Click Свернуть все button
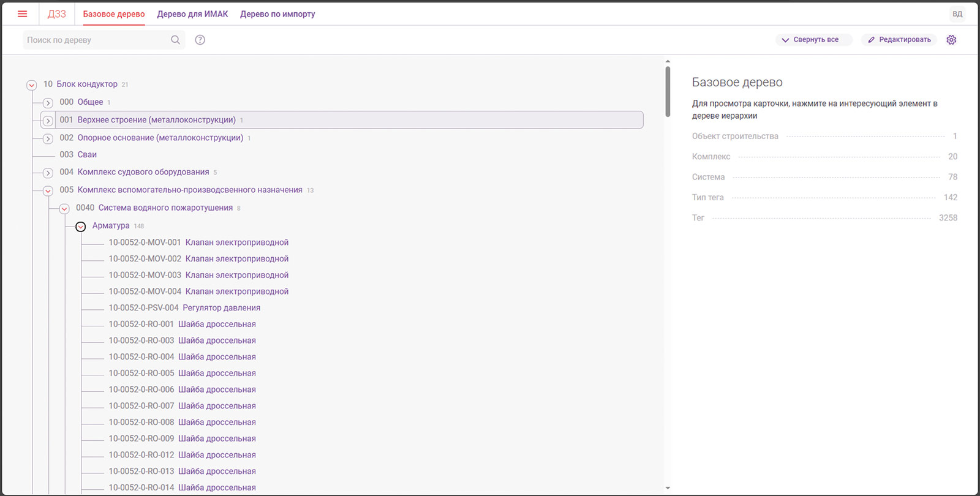This screenshot has width=980, height=496. coord(814,40)
